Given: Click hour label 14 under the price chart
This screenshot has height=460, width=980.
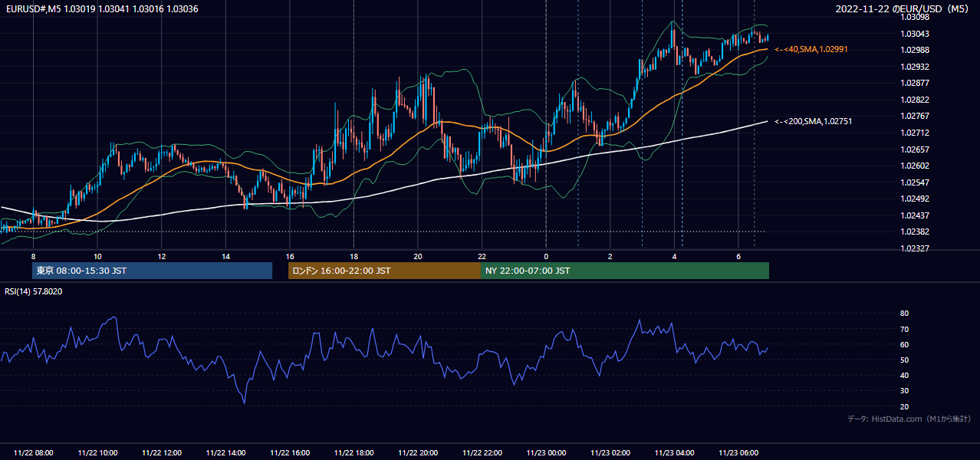Looking at the screenshot, I should tap(225, 256).
